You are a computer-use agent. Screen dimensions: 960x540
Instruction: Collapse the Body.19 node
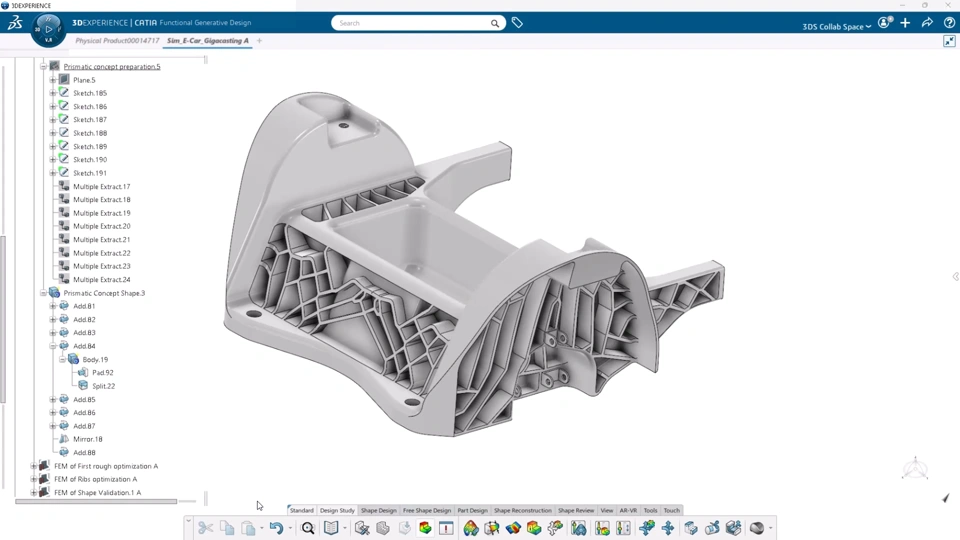click(62, 359)
